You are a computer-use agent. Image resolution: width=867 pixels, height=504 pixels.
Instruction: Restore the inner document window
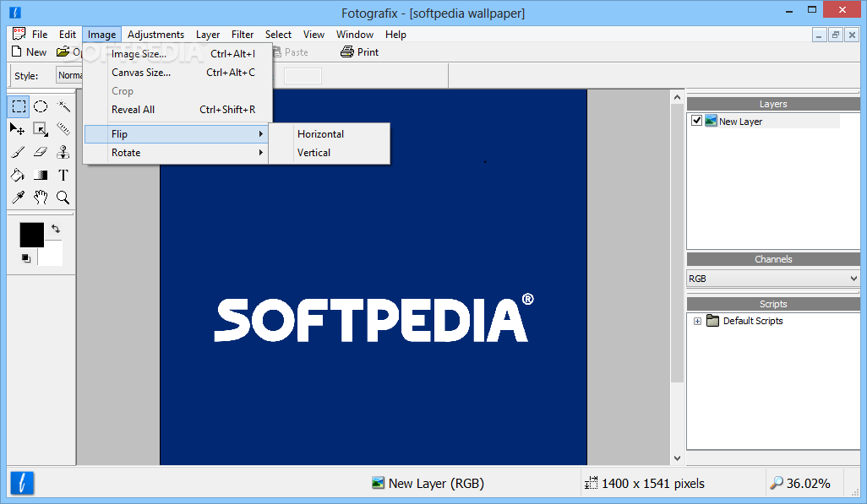(836, 35)
